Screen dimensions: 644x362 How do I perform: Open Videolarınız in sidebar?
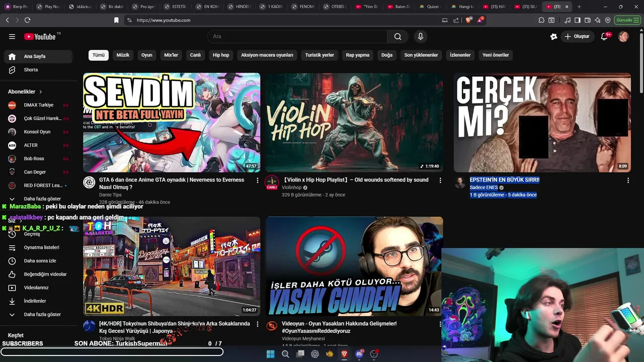tap(38, 288)
